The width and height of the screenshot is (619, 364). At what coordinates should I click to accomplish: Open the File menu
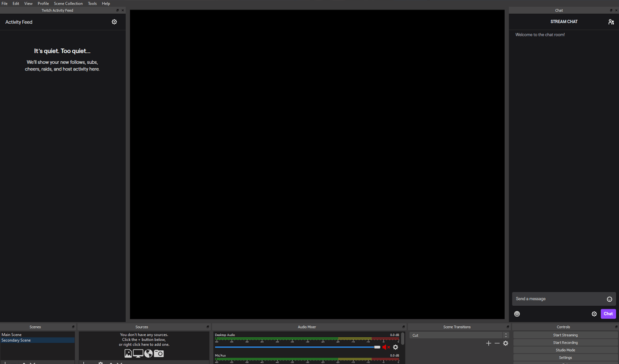click(x=5, y=3)
